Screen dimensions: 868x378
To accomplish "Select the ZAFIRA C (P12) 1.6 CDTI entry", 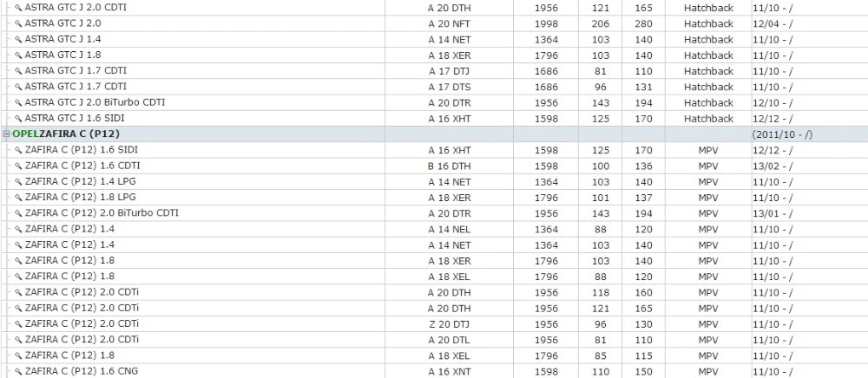I will click(82, 166).
